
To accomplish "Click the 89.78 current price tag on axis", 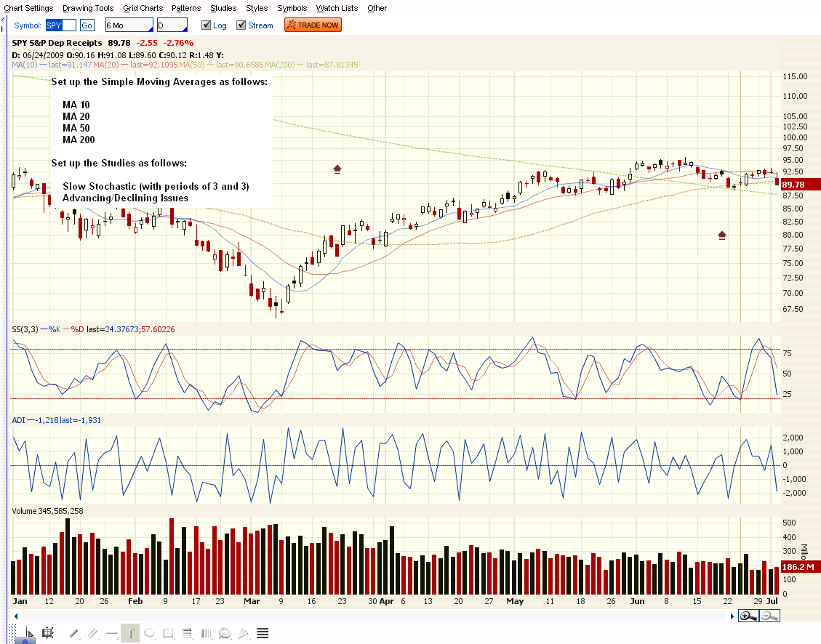I will point(800,184).
